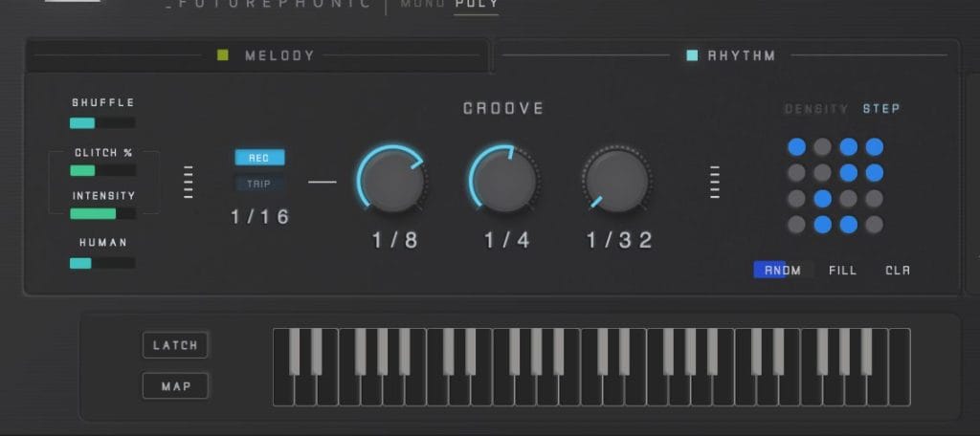
Task: Toggle the REC button on
Action: click(x=259, y=158)
